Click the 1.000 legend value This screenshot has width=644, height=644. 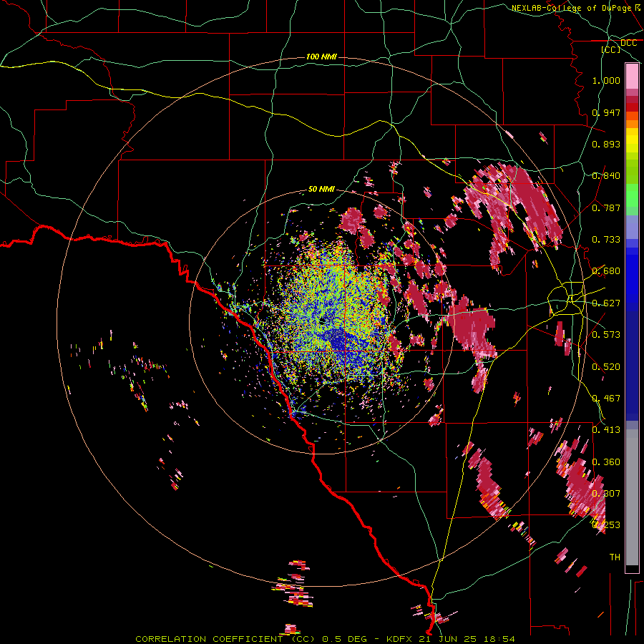[x=606, y=80]
